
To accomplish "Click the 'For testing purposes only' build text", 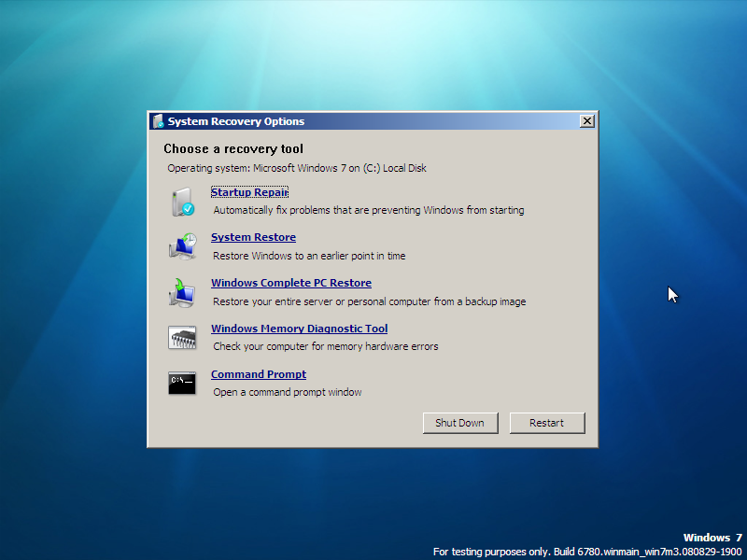I will tap(587, 552).
